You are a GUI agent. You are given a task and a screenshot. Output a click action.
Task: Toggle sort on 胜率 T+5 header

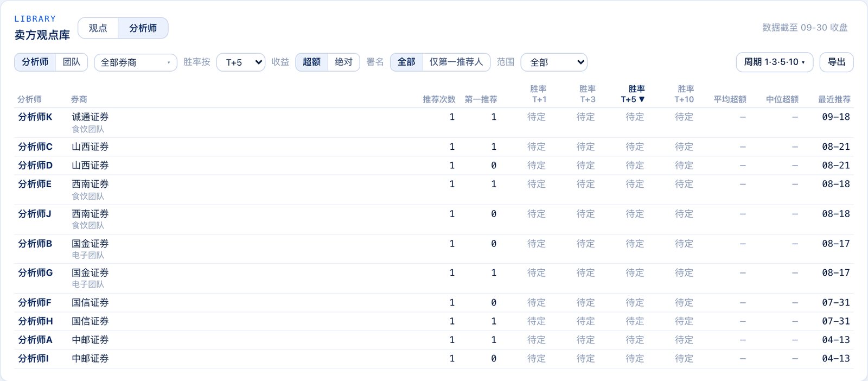[x=633, y=94]
